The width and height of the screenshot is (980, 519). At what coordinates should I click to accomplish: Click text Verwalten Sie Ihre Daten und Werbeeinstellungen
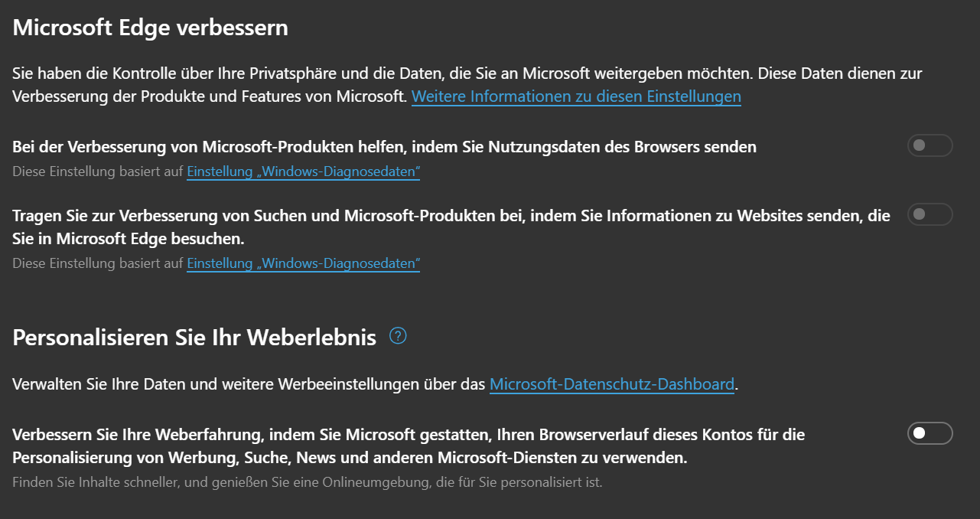coord(249,384)
